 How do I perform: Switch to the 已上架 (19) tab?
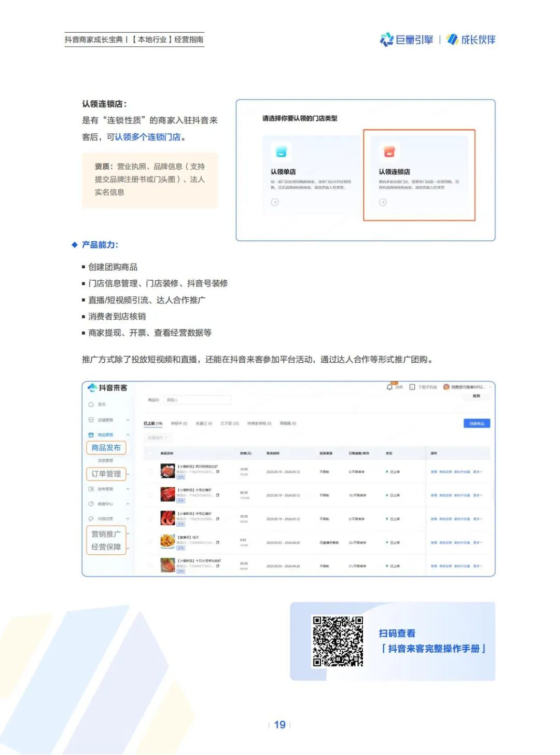pyautogui.click(x=153, y=423)
